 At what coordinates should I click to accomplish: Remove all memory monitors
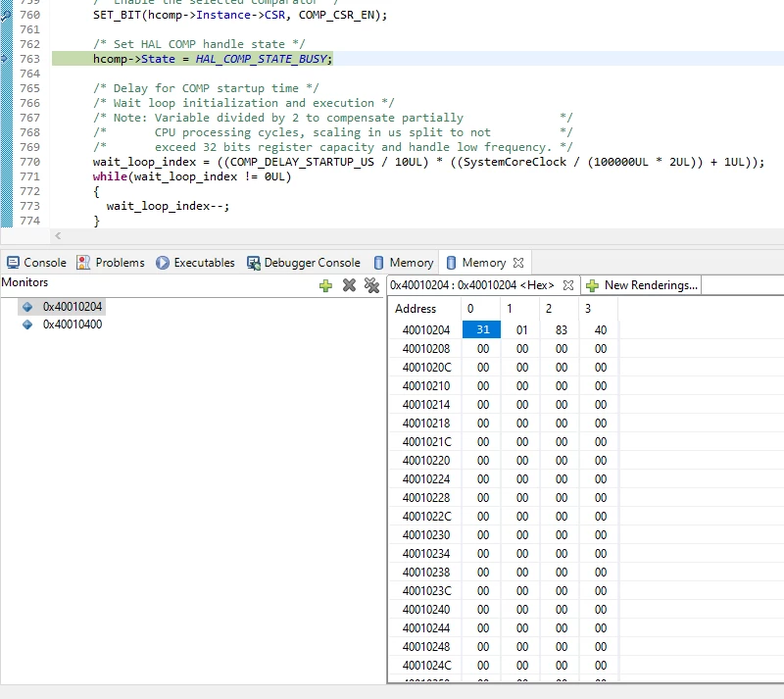371,285
